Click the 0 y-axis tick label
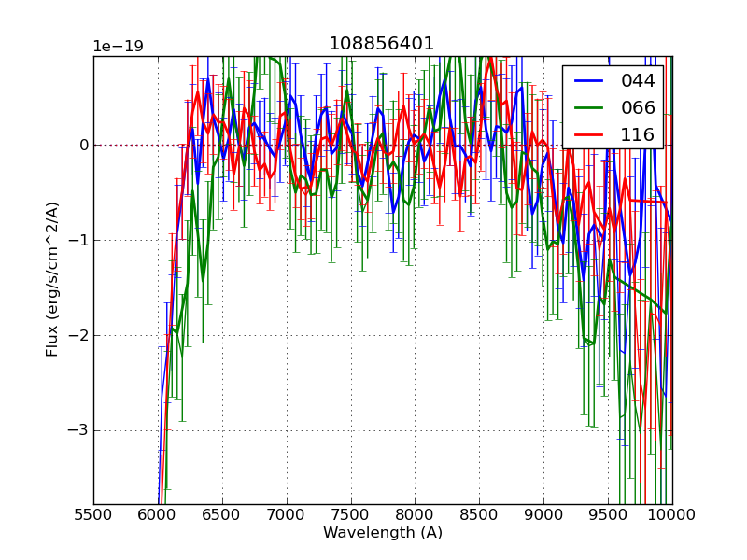This screenshot has width=747, height=560. 83,146
